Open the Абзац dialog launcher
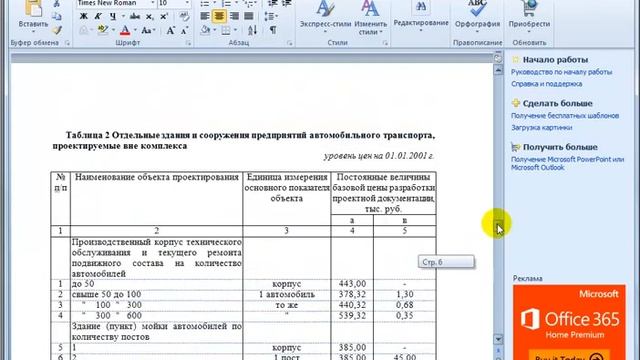 click(x=289, y=43)
